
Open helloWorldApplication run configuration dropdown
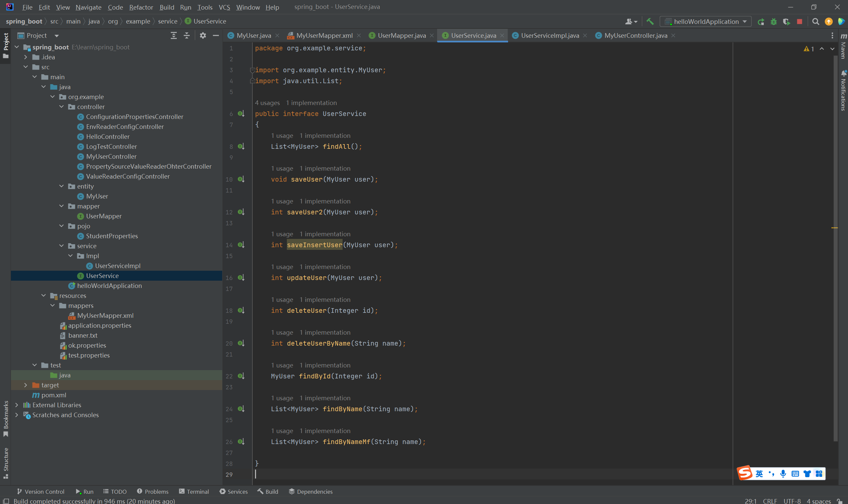706,22
